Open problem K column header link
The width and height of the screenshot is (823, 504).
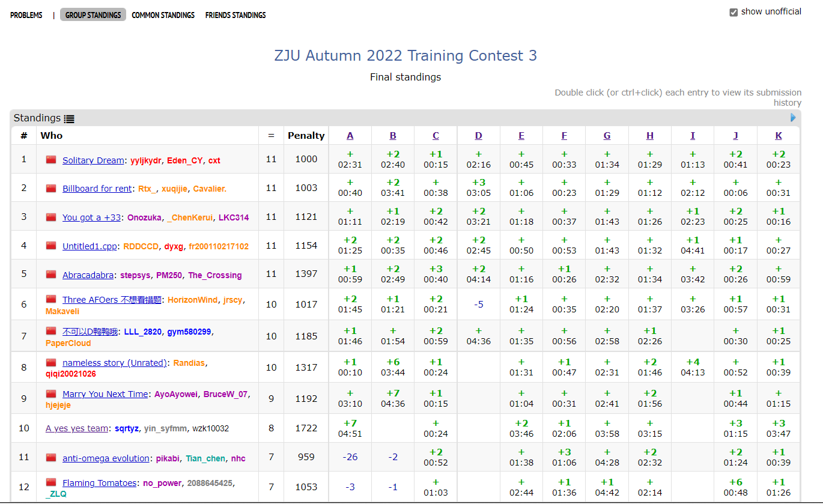pyautogui.click(x=779, y=136)
